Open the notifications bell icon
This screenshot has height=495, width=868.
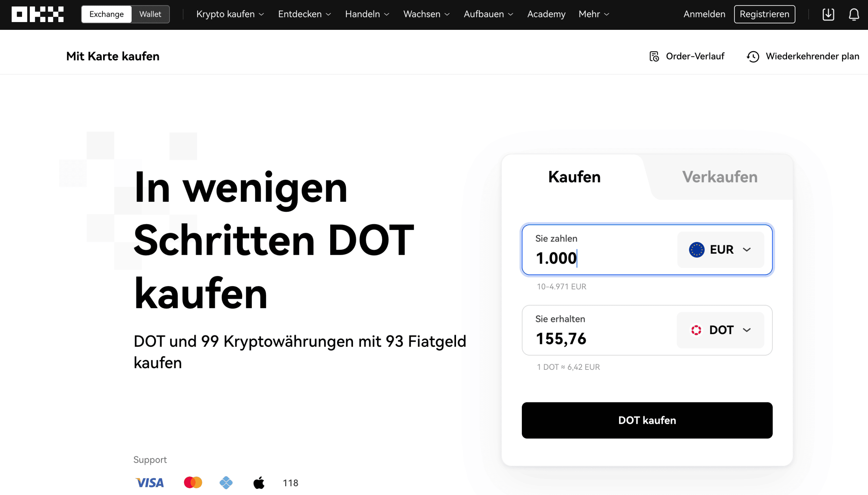point(854,14)
